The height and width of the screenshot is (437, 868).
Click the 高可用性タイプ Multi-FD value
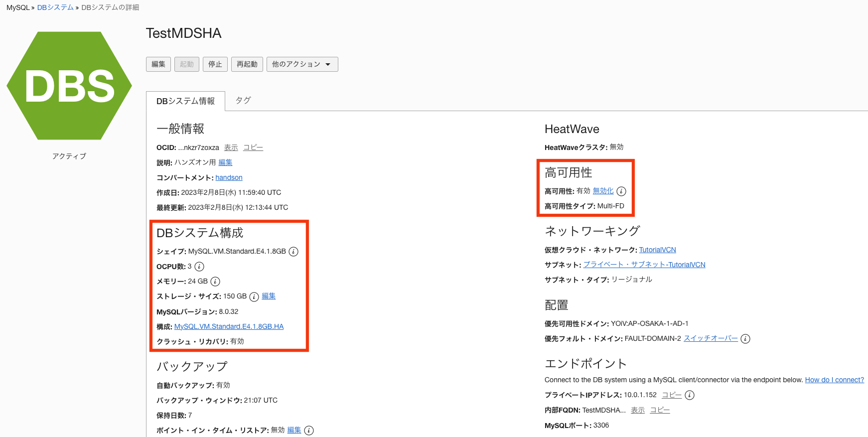point(611,206)
